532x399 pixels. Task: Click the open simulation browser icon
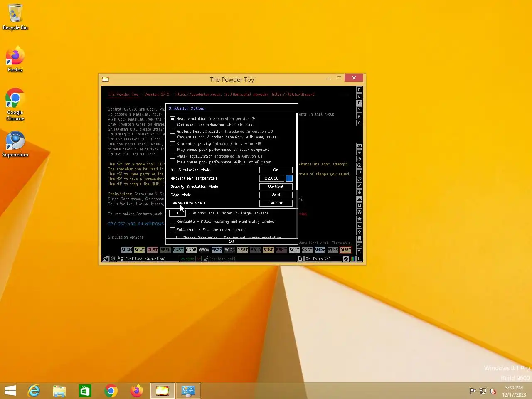click(106, 259)
